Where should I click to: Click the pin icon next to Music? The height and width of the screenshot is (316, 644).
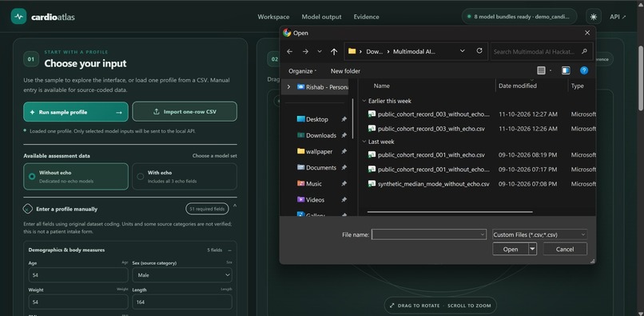[344, 184]
